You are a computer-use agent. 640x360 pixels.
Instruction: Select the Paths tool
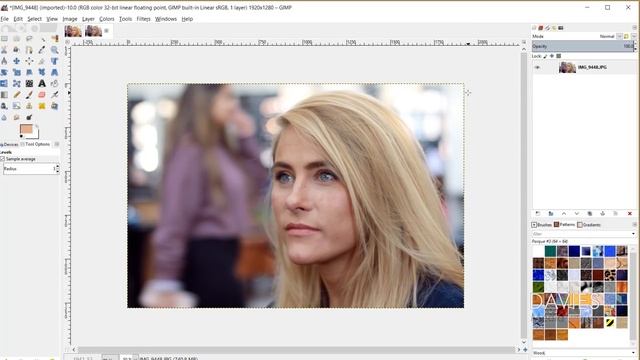(29, 50)
